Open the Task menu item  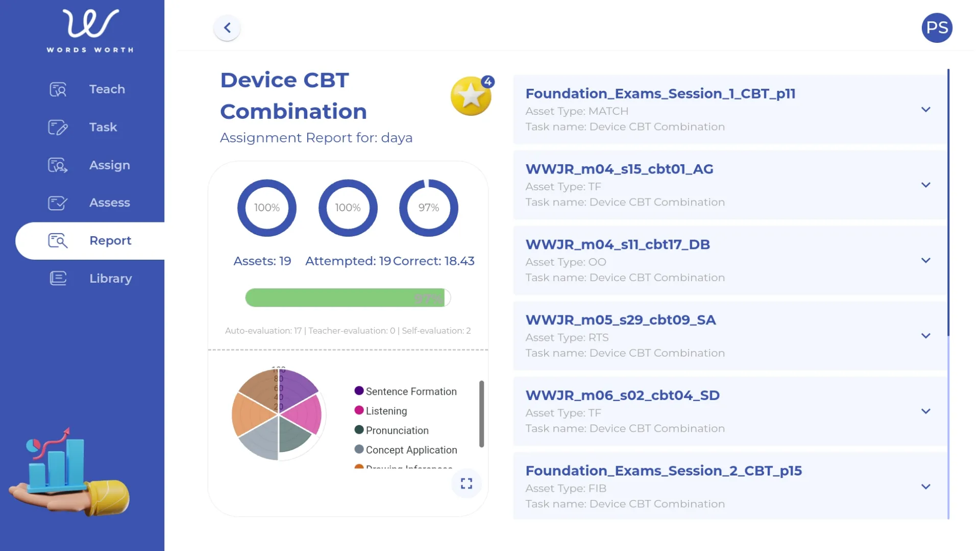pyautogui.click(x=103, y=127)
